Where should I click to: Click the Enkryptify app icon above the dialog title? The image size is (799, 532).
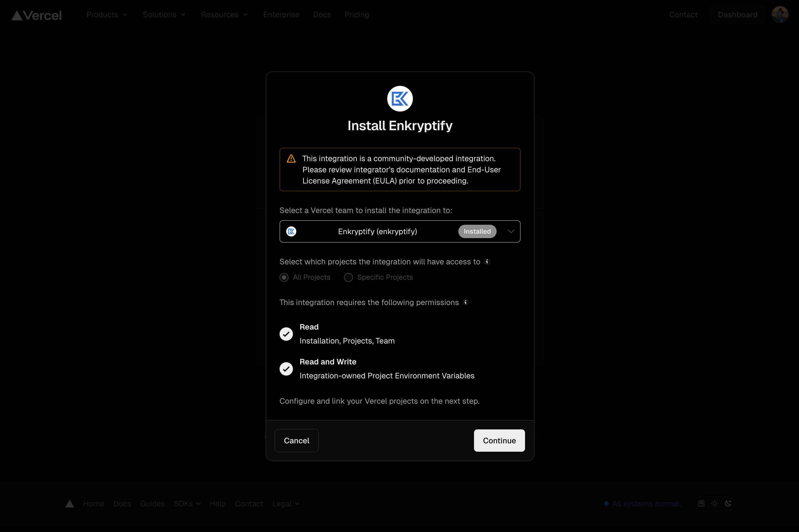tap(399, 98)
